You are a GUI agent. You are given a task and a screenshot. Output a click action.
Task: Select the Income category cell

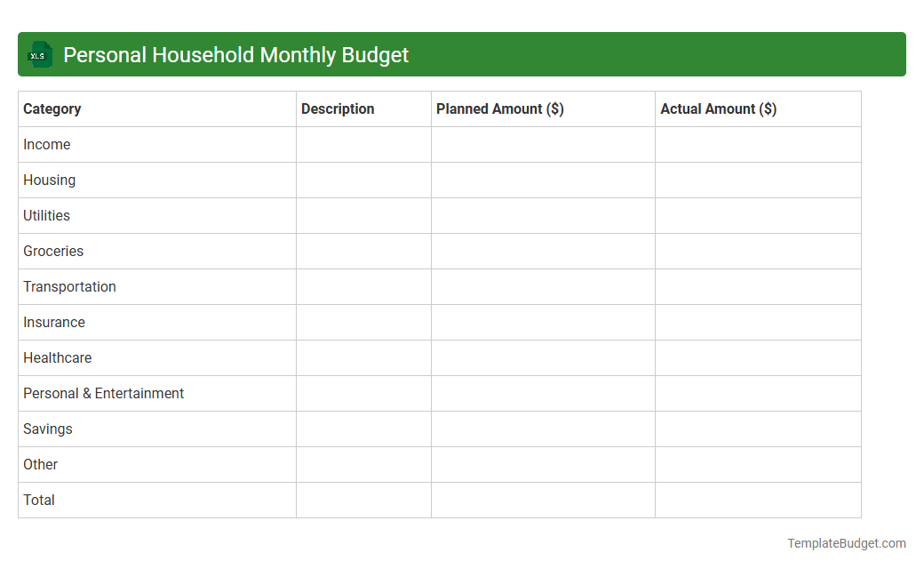(x=47, y=144)
